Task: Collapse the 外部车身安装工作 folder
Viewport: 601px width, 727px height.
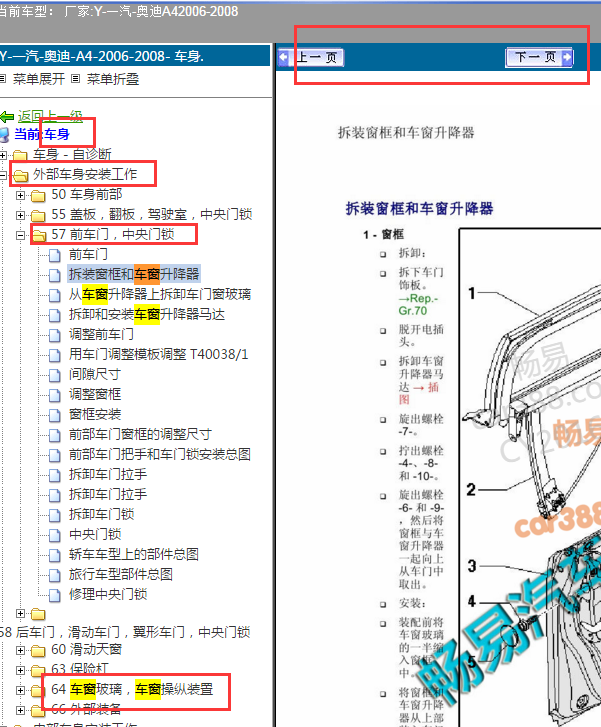Action: tap(3, 175)
